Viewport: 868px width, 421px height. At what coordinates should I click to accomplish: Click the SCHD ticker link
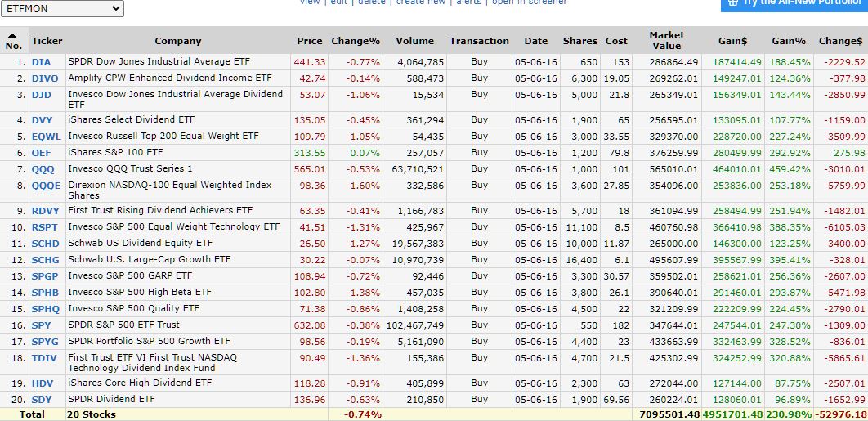tap(45, 244)
